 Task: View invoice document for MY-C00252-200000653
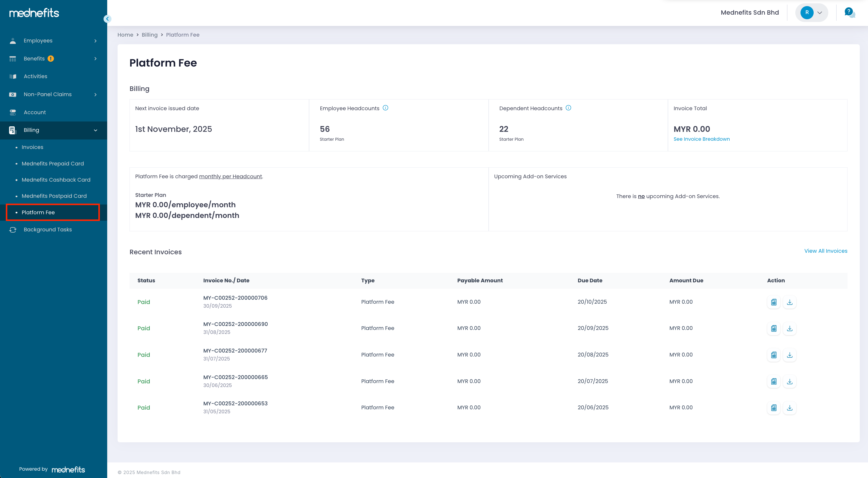tap(774, 408)
